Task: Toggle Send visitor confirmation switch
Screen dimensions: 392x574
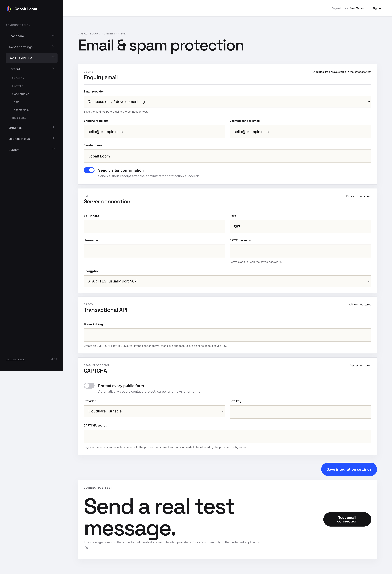Action: click(89, 170)
